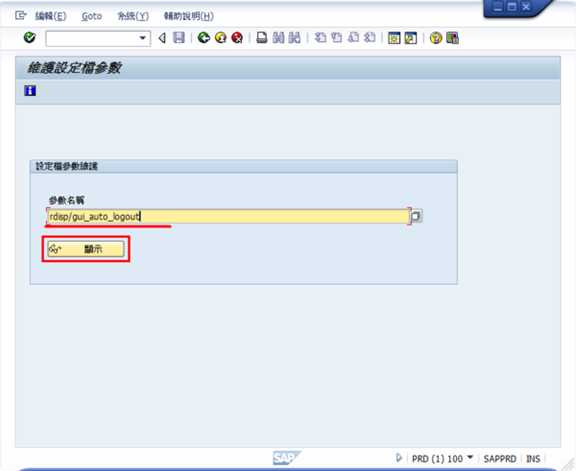
Task: Open the 系統(Y) menu
Action: (133, 16)
